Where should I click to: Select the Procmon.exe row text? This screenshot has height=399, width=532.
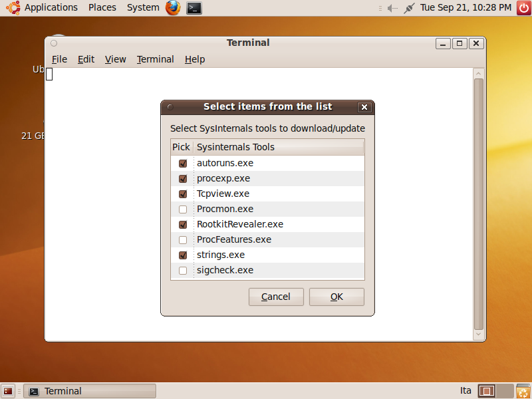pyautogui.click(x=225, y=209)
